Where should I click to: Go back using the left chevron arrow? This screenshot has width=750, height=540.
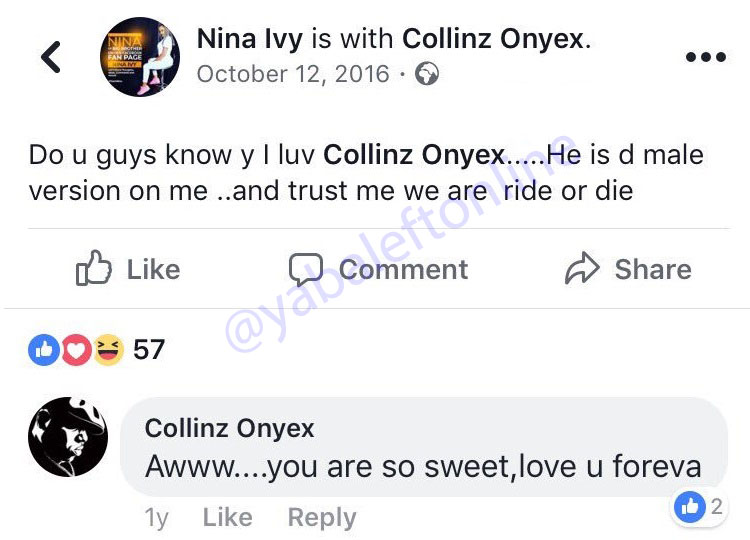coord(51,57)
